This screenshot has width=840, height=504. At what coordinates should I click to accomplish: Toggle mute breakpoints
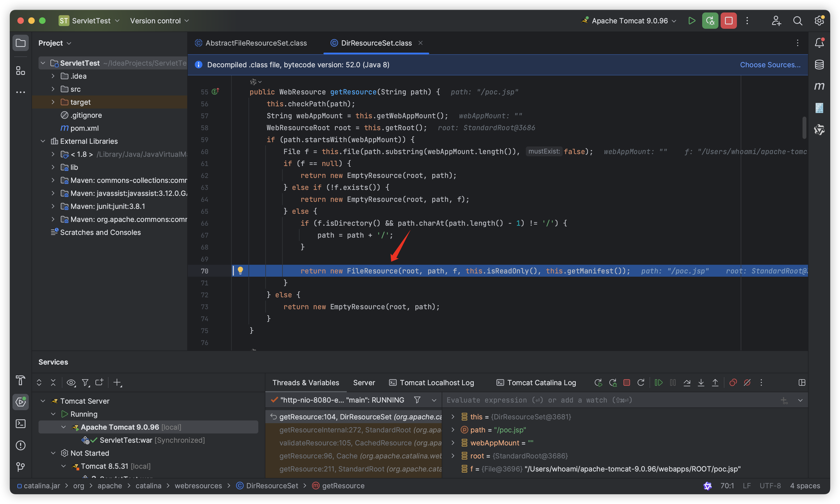747,382
